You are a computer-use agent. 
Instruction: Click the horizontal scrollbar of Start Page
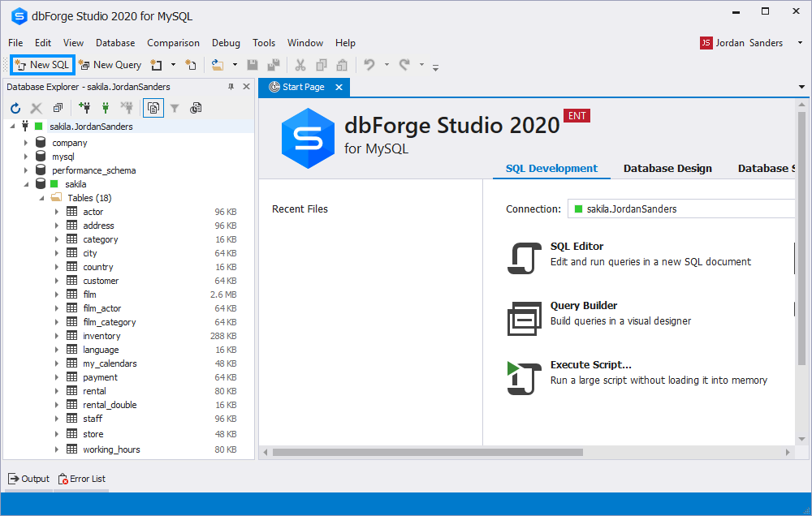(x=428, y=453)
